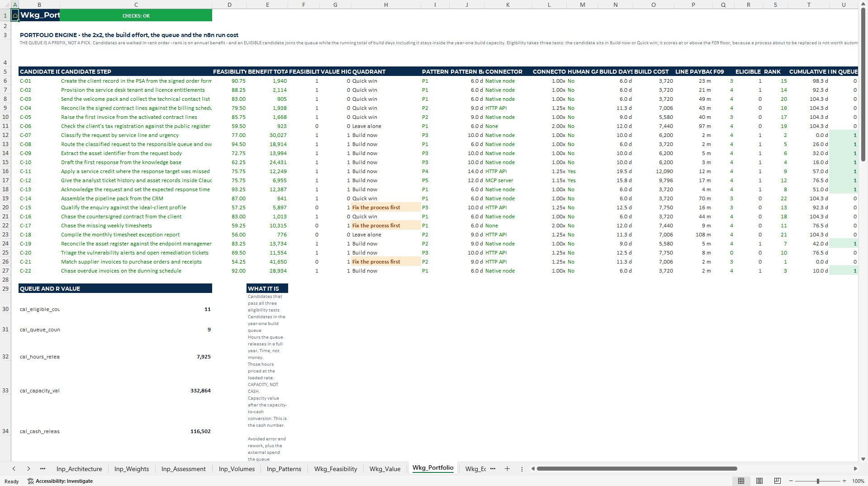Viewport: 868px width, 486px height.
Task: Click the vertical scrollbar down arrow
Action: coord(863,459)
